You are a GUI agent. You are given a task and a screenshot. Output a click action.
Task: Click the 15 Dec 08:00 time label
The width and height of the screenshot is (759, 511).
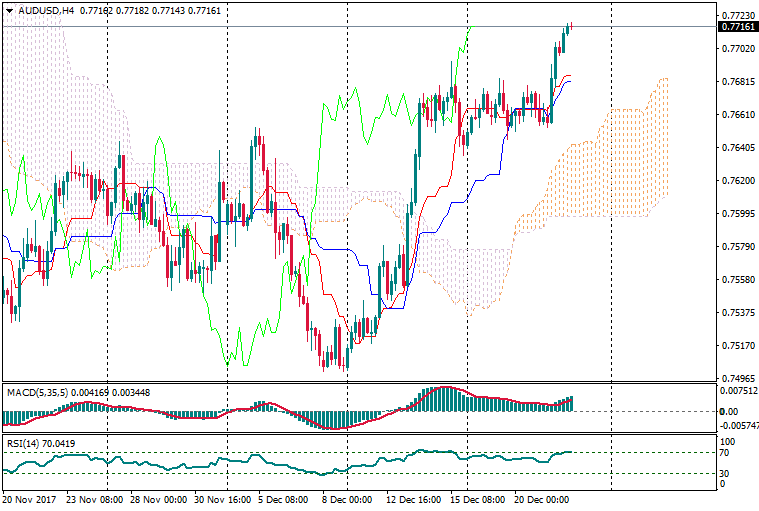coord(478,498)
